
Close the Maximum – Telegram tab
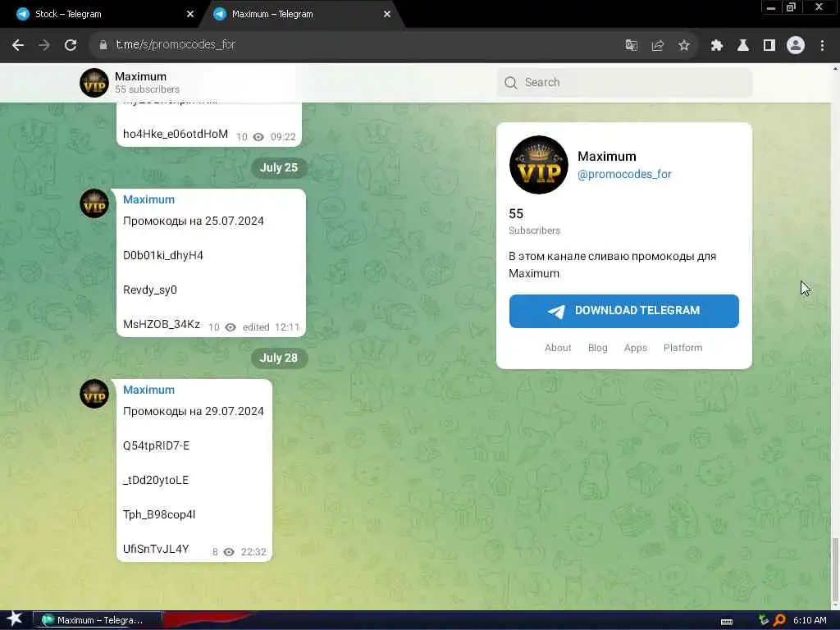coord(387,15)
